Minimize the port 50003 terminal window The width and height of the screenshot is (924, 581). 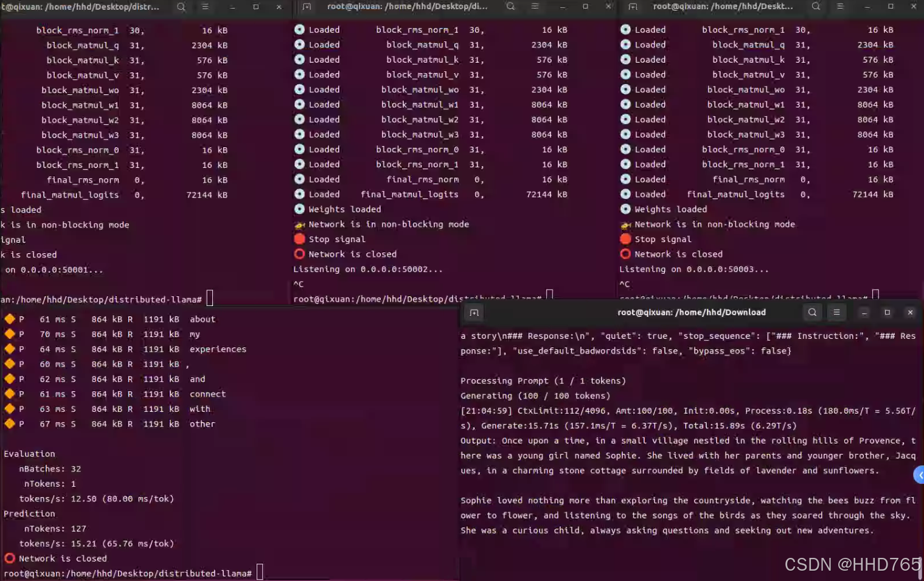coord(867,6)
